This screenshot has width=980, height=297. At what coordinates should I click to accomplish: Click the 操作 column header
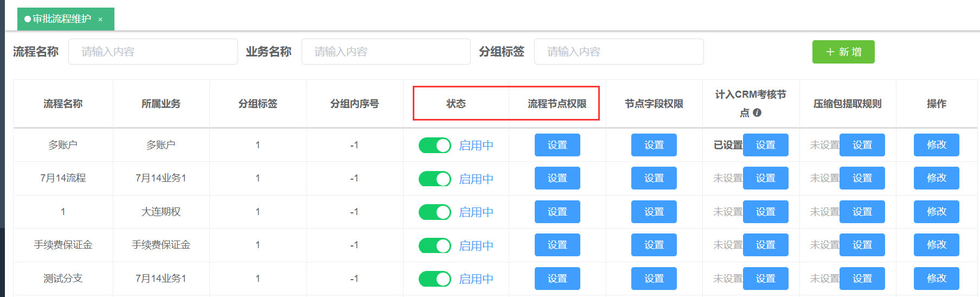pyautogui.click(x=937, y=104)
